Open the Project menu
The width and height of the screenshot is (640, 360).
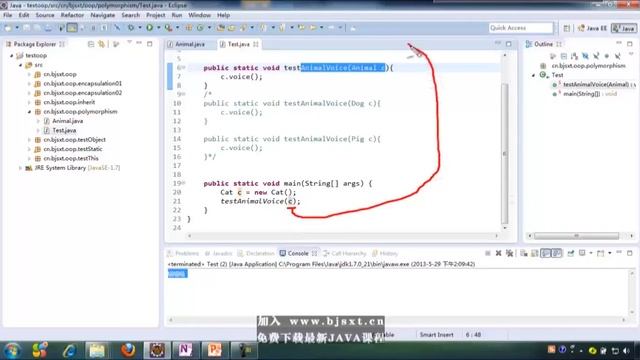click(156, 15)
